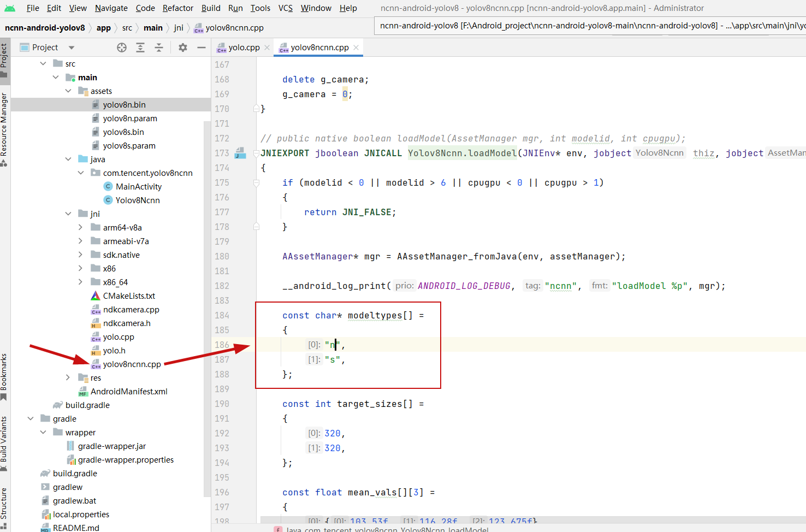
Task: Click the Select Opened File target icon
Action: tap(122, 48)
